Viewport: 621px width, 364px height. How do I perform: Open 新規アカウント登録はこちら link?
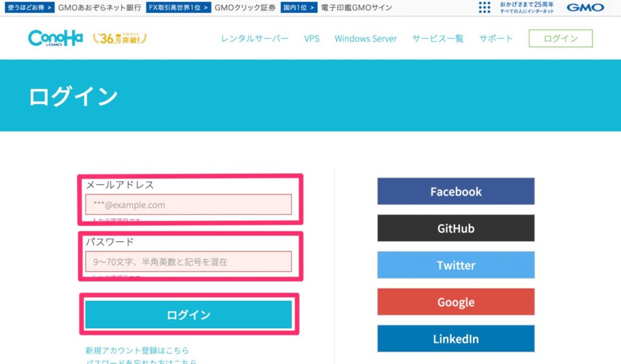137,350
